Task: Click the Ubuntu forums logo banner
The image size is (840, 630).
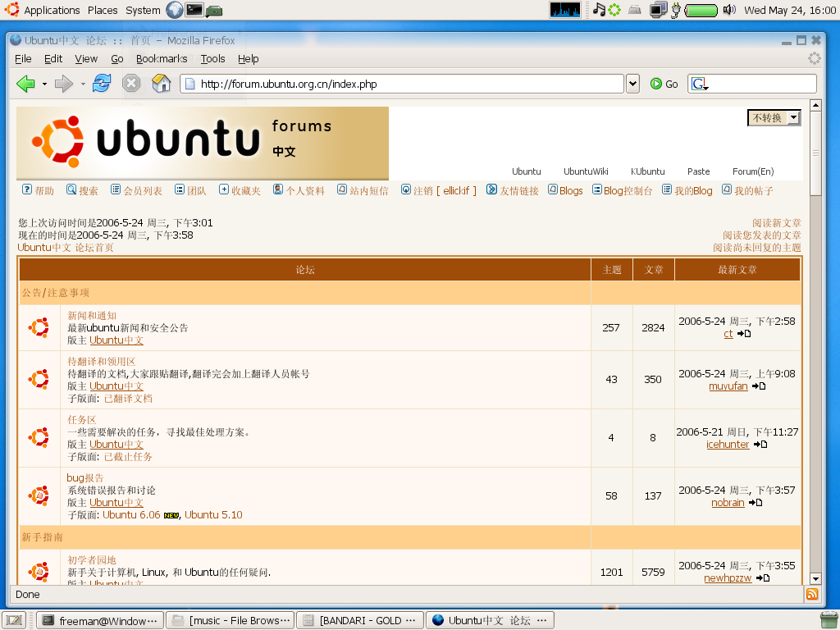Action: tap(203, 143)
